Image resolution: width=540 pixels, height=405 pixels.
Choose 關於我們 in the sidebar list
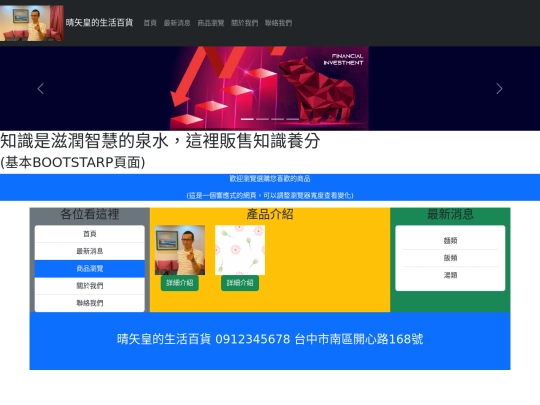point(90,286)
